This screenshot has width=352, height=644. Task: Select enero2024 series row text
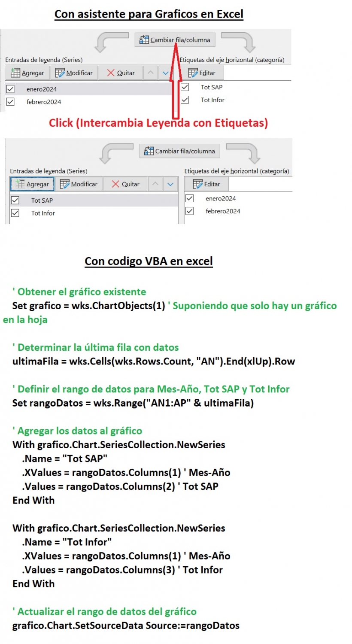coord(42,89)
